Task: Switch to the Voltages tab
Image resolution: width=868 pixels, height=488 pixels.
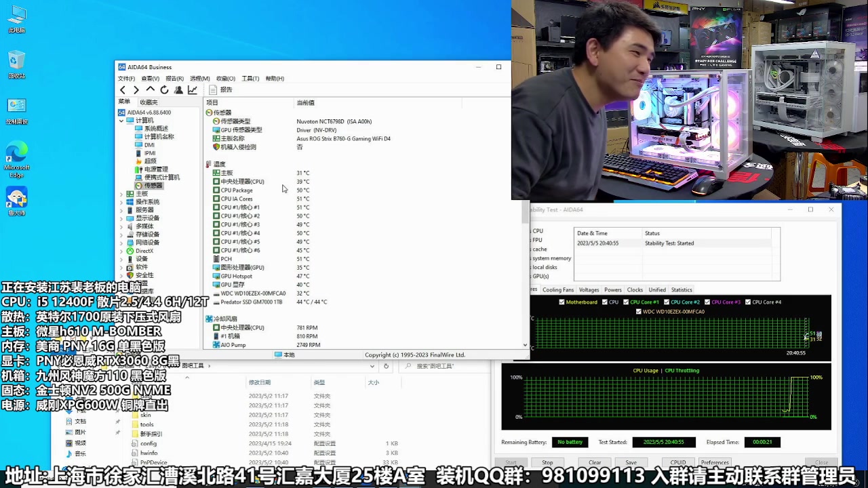Action: 589,290
